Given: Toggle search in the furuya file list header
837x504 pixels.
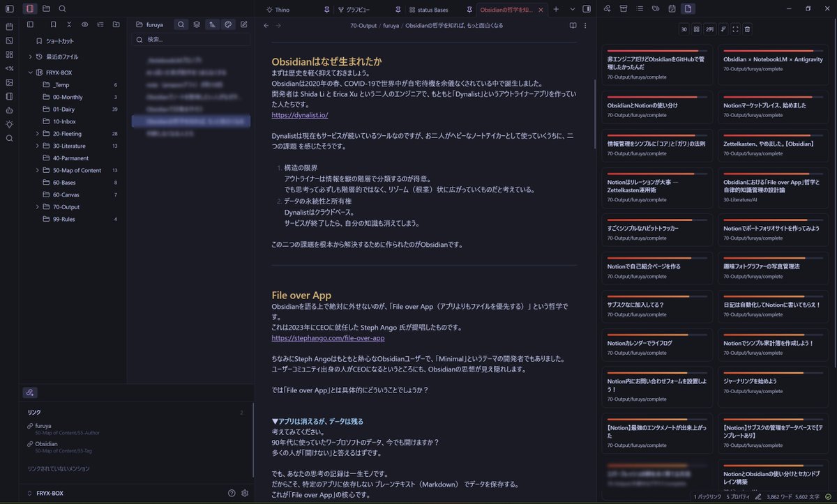Looking at the screenshot, I should [x=181, y=24].
